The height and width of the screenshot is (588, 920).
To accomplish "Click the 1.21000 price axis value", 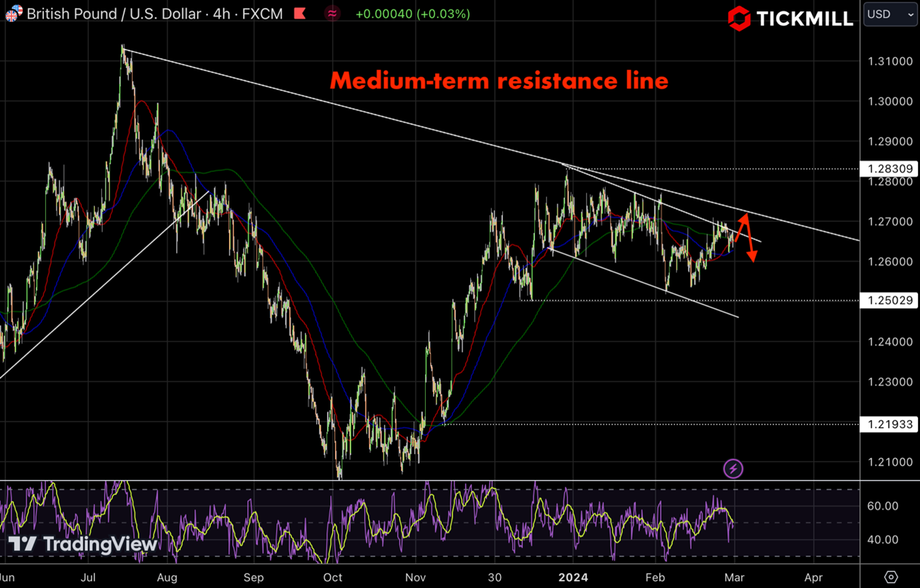I will click(890, 462).
